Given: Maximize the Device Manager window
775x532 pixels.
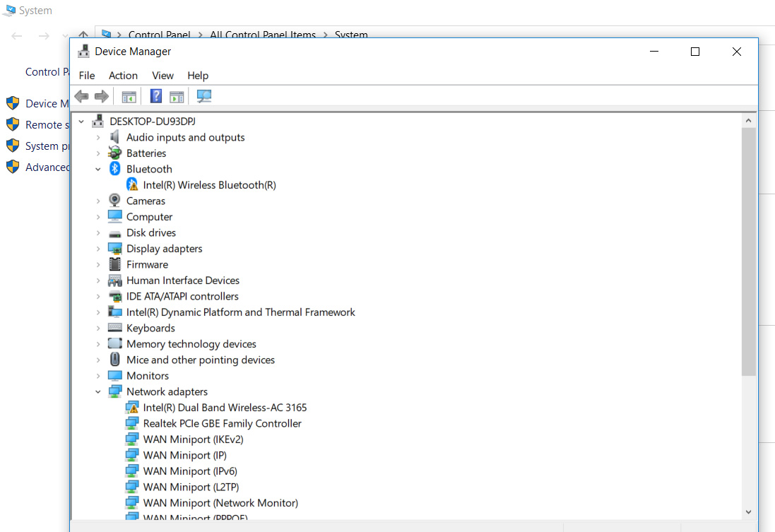Looking at the screenshot, I should point(695,52).
